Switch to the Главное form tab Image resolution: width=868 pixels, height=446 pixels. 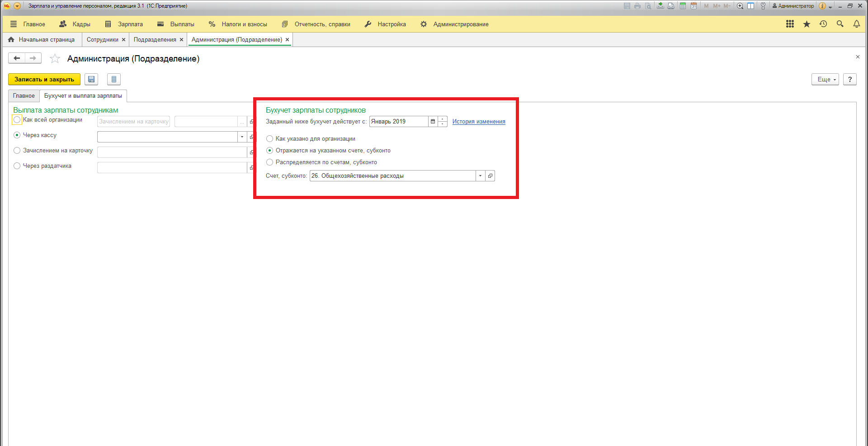(24, 95)
